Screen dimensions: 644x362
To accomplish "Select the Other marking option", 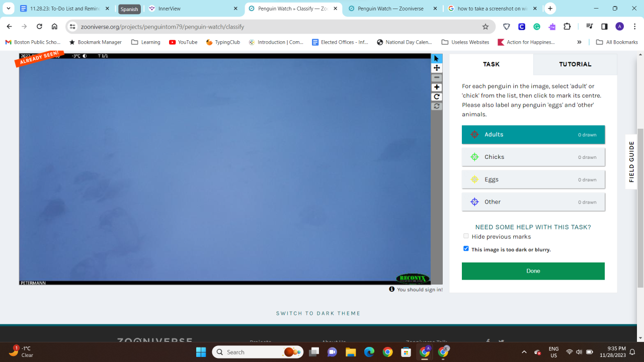I will click(x=533, y=202).
